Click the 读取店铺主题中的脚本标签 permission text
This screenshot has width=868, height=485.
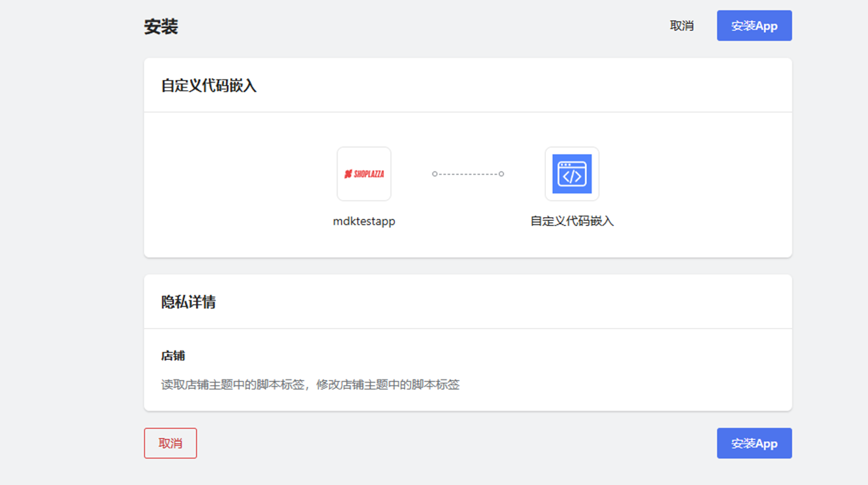pyautogui.click(x=232, y=385)
